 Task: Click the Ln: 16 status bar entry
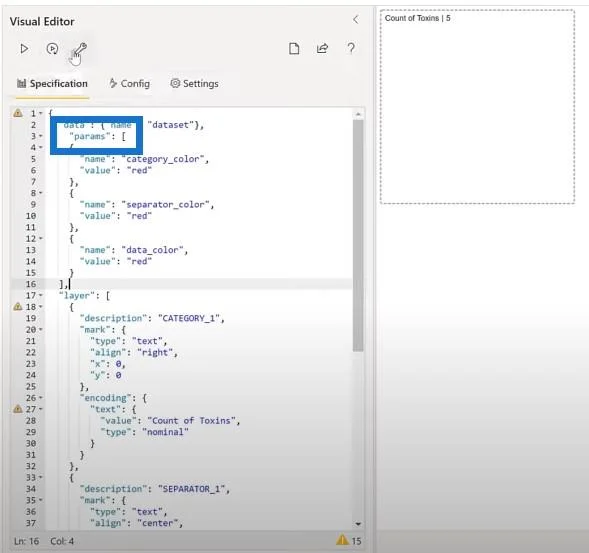(x=26, y=541)
